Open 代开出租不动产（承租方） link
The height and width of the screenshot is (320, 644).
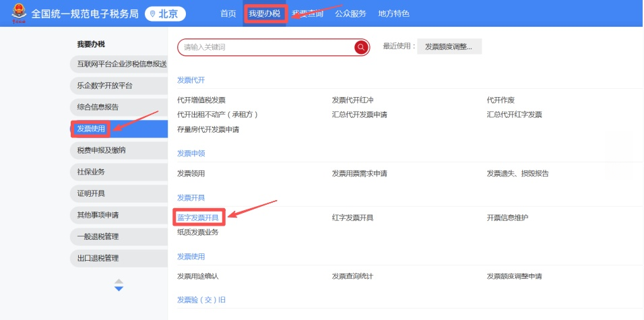218,115
